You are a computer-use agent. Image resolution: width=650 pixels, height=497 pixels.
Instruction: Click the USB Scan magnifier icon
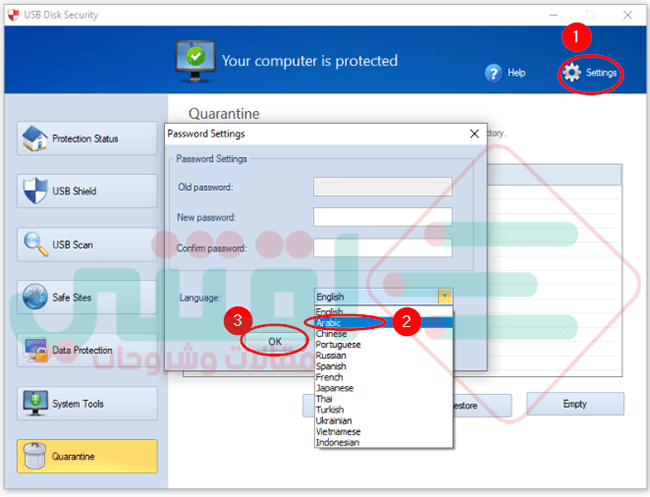coord(36,244)
